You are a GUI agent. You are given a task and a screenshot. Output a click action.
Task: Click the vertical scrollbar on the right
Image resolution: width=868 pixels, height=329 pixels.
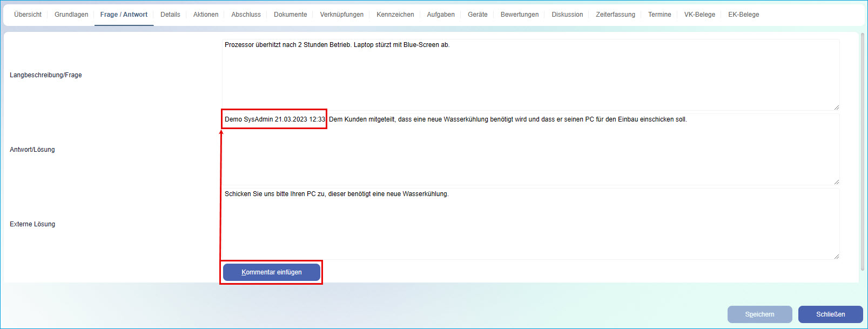tap(863, 151)
